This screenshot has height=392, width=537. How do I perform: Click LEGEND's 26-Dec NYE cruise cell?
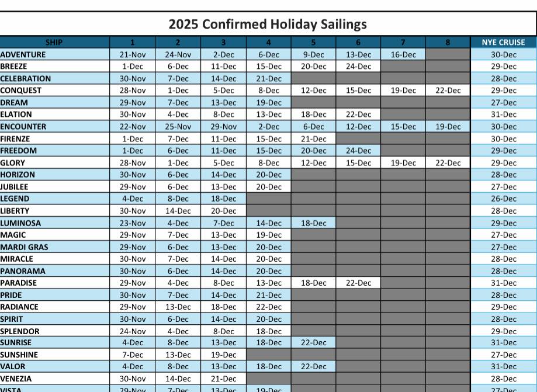point(503,199)
